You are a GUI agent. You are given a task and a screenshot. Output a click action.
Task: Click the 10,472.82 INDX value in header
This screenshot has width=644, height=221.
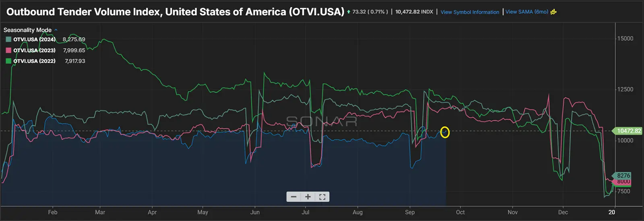click(414, 12)
